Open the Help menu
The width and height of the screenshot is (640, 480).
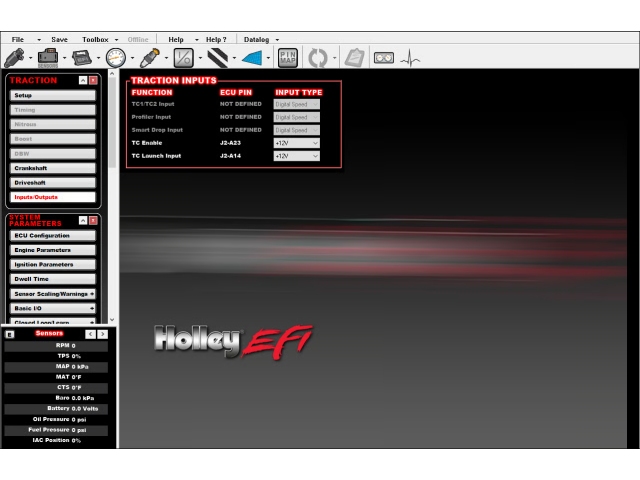pyautogui.click(x=176, y=40)
